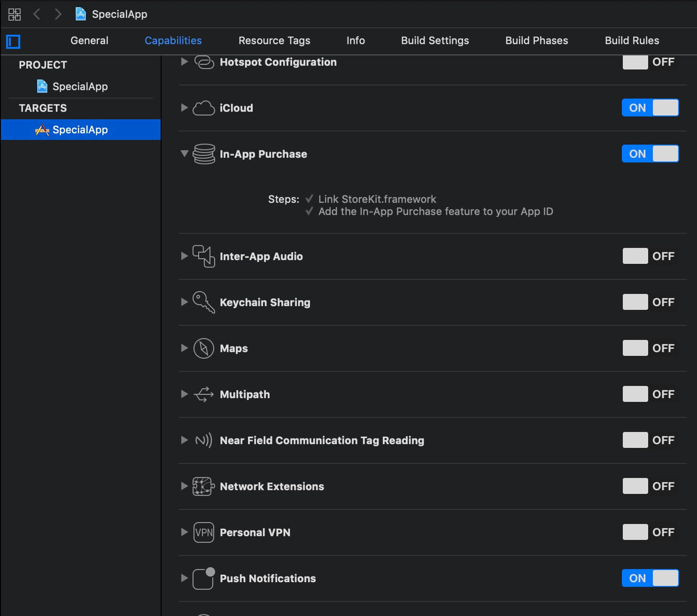The image size is (697, 616).
Task: Click the Maps compass icon
Action: pos(204,348)
